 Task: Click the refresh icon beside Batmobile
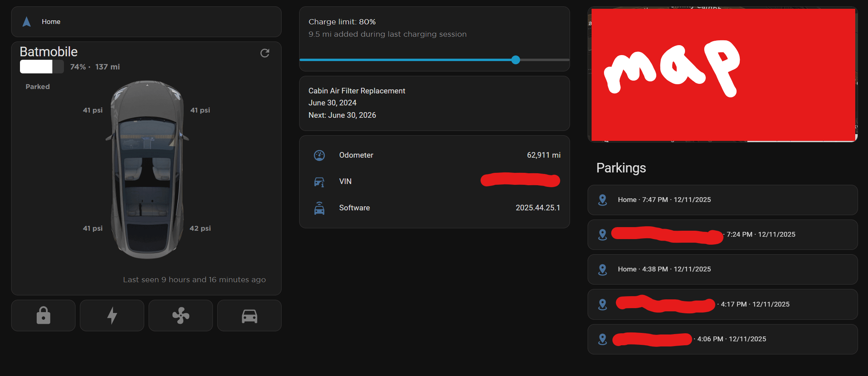(264, 53)
